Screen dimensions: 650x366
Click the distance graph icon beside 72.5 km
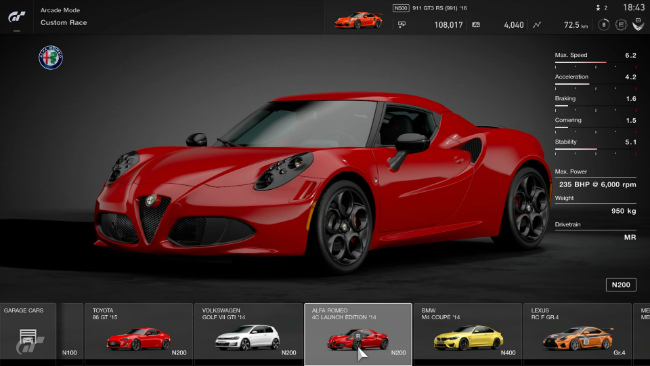[537, 25]
